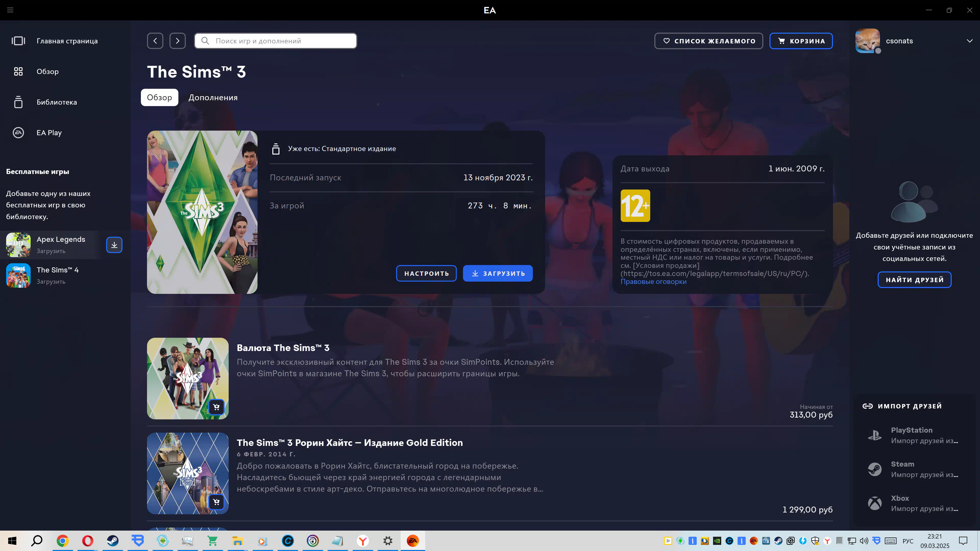Click The Sims 3 cover art
Image resolution: width=980 pixels, height=551 pixels.
202,212
